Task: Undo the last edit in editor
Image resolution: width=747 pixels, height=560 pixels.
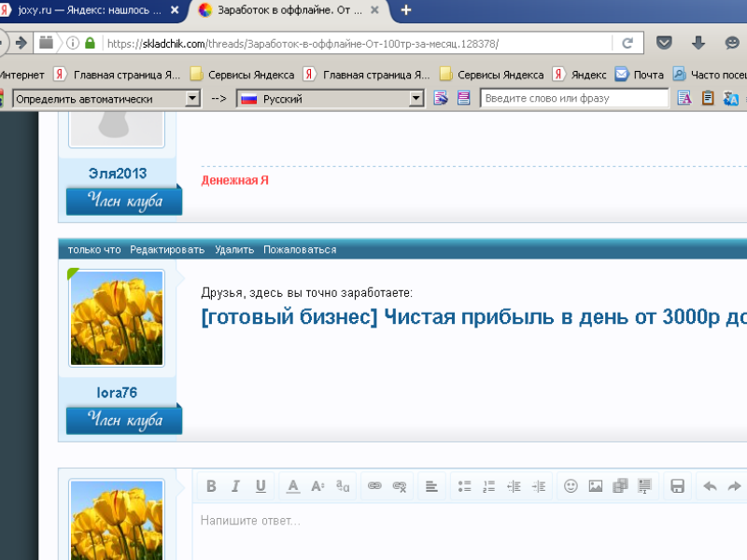Action: [710, 486]
